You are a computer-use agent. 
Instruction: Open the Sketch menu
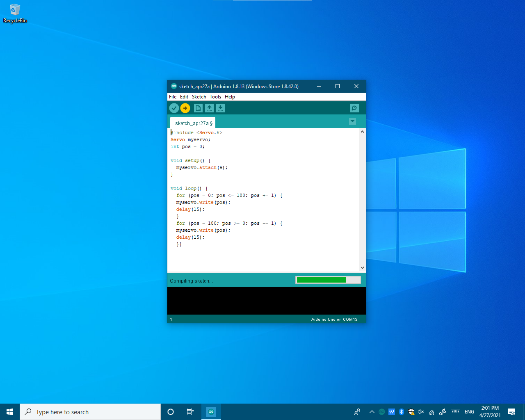coord(199,97)
